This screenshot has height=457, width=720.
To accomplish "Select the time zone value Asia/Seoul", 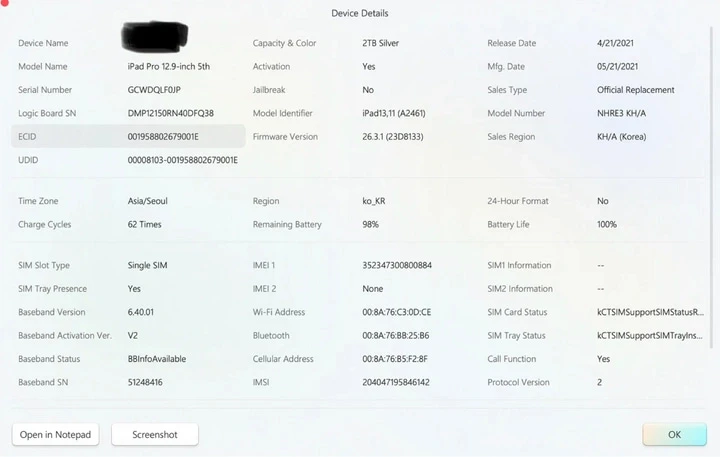I will [147, 201].
